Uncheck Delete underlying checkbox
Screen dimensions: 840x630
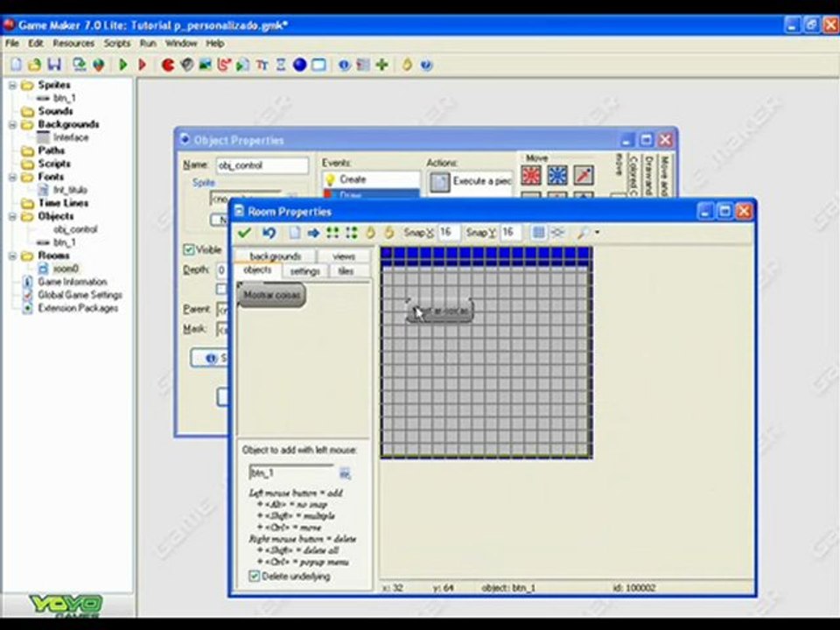(x=255, y=577)
